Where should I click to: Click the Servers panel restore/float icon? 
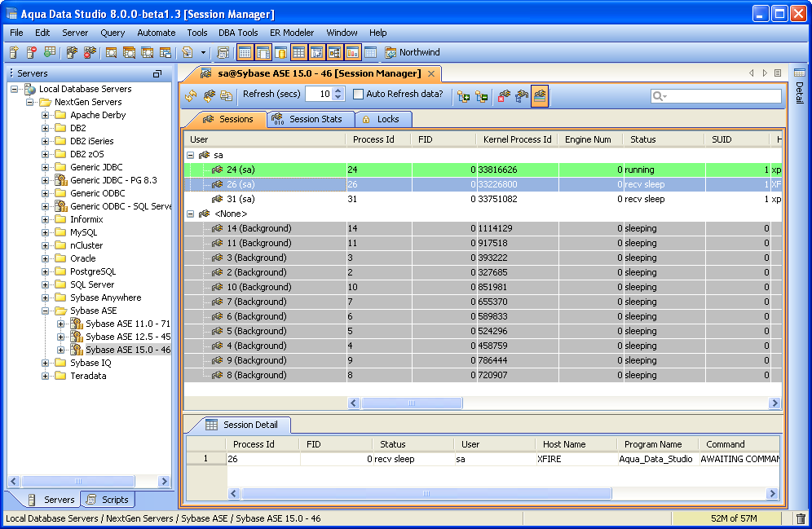click(157, 74)
